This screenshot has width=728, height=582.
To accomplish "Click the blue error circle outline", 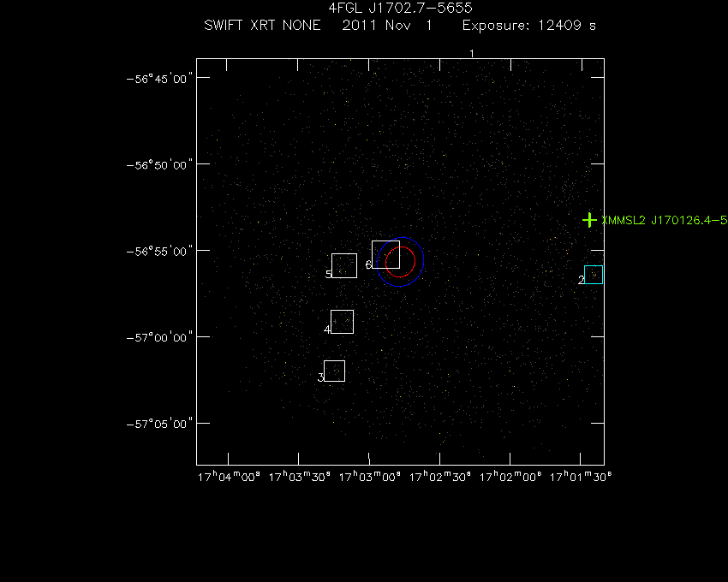I will pyautogui.click(x=400, y=262).
